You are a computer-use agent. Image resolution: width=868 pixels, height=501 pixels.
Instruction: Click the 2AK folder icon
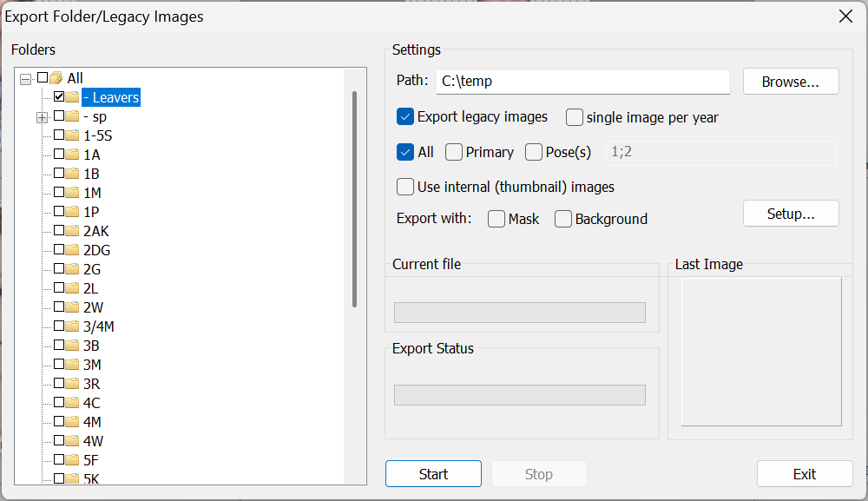tap(72, 231)
